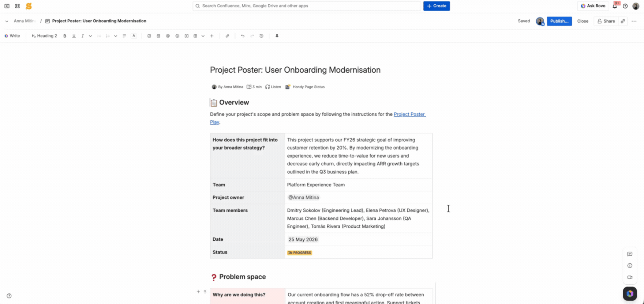The width and height of the screenshot is (644, 304).
Task: Click the @Anna Mitina mention
Action: pyautogui.click(x=304, y=198)
